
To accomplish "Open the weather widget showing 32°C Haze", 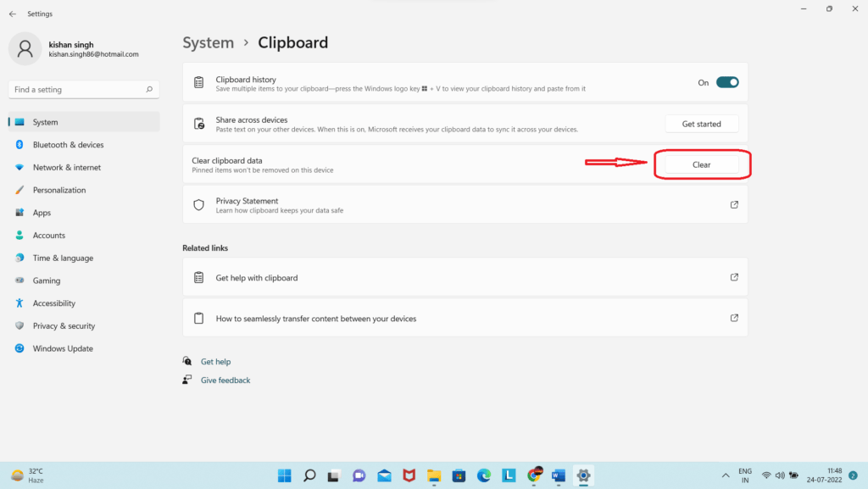I will (28, 475).
